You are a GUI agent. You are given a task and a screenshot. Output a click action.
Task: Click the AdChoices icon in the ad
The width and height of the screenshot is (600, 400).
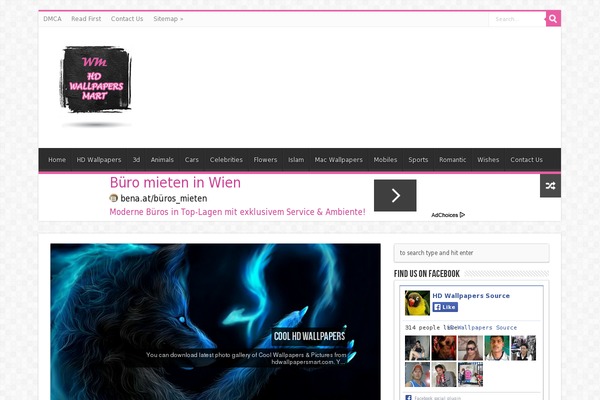[x=462, y=215]
